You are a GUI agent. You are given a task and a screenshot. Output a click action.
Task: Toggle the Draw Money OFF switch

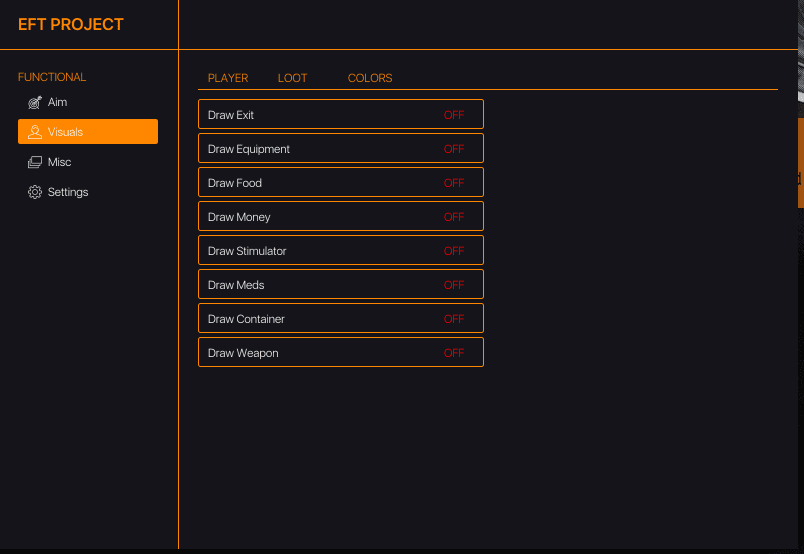coord(454,217)
